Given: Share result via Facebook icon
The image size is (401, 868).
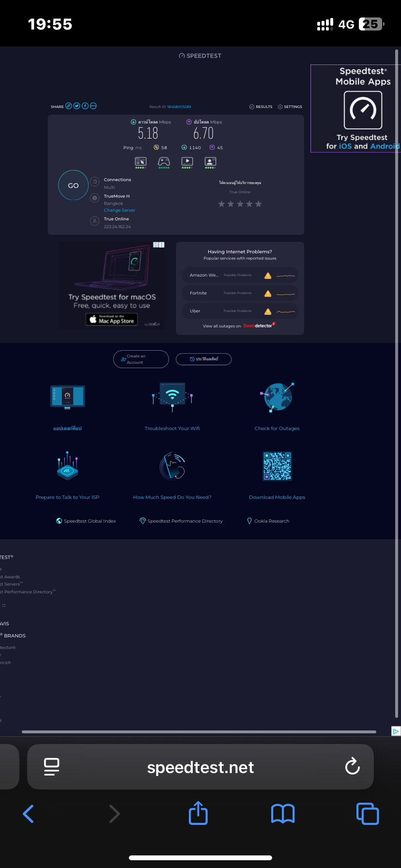Looking at the screenshot, I should 85,106.
